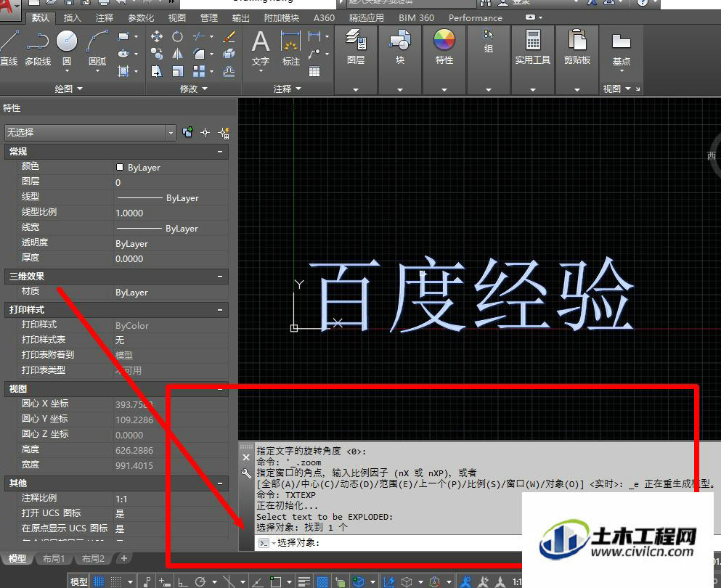This screenshot has height=588, width=721.
Task: Click the 颜色 ByLayer color swatch
Action: [x=120, y=168]
